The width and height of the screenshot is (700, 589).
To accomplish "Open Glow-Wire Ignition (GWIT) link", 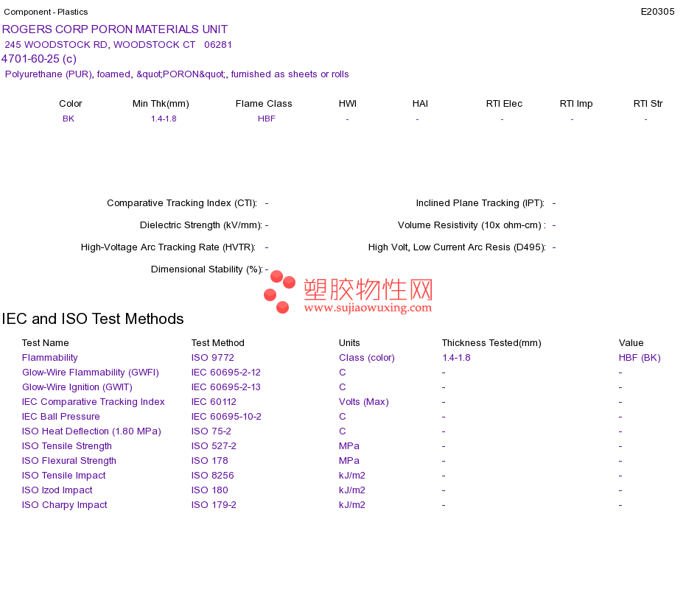I will click(77, 387).
